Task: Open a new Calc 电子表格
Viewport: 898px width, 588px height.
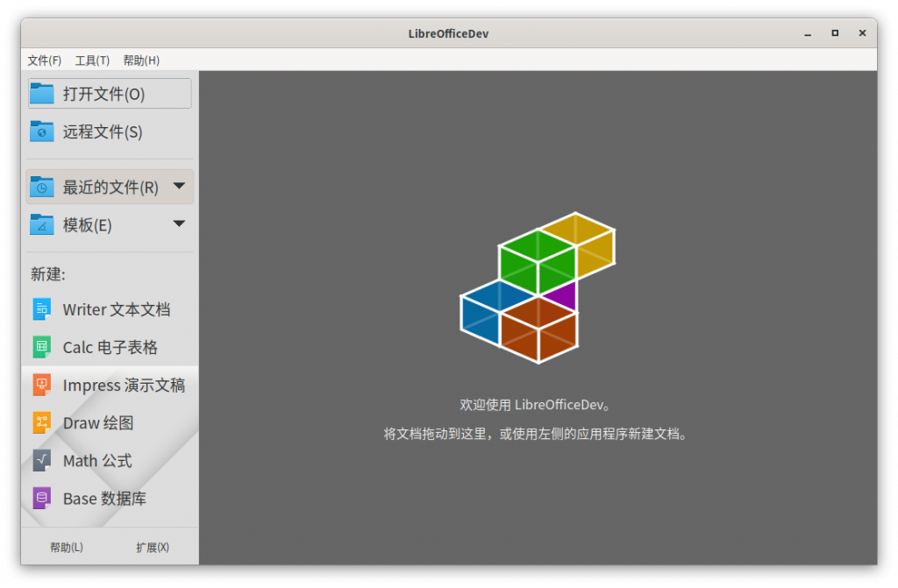Action: 110,347
